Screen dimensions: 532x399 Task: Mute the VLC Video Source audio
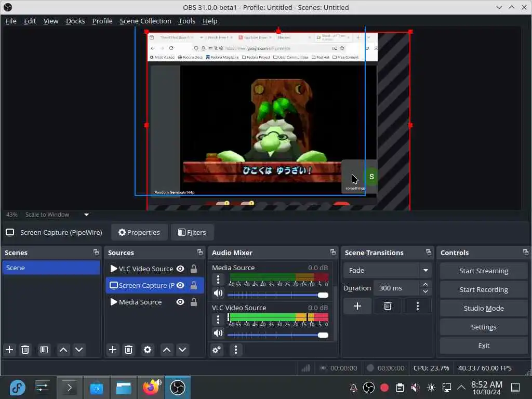click(218, 333)
